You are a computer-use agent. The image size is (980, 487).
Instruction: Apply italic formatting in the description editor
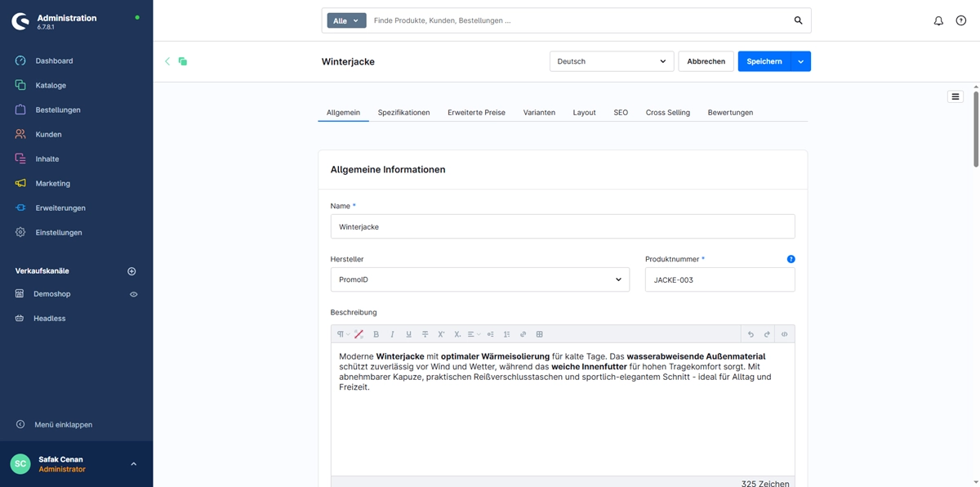point(392,333)
